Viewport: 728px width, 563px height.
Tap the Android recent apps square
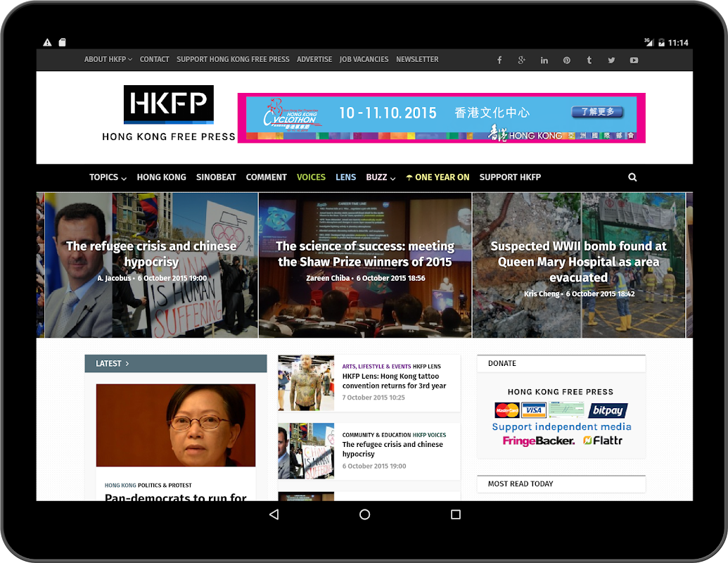pos(456,514)
